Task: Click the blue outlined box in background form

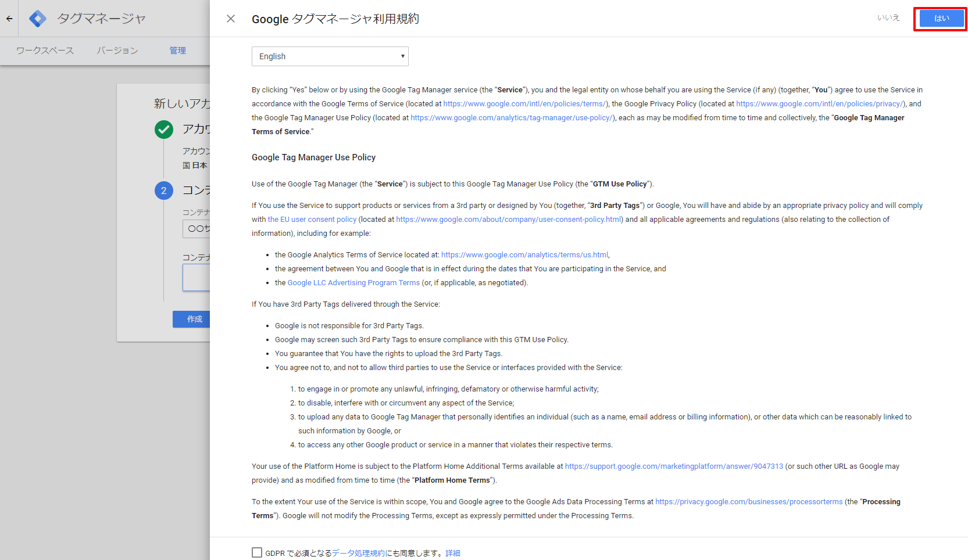Action: pyautogui.click(x=197, y=278)
